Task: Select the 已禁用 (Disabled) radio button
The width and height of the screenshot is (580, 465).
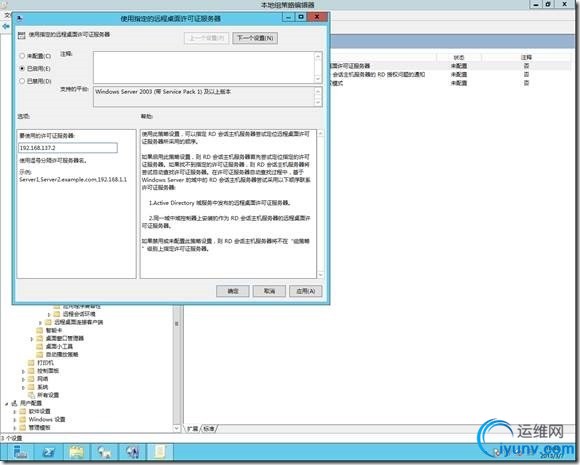Action: [22, 81]
